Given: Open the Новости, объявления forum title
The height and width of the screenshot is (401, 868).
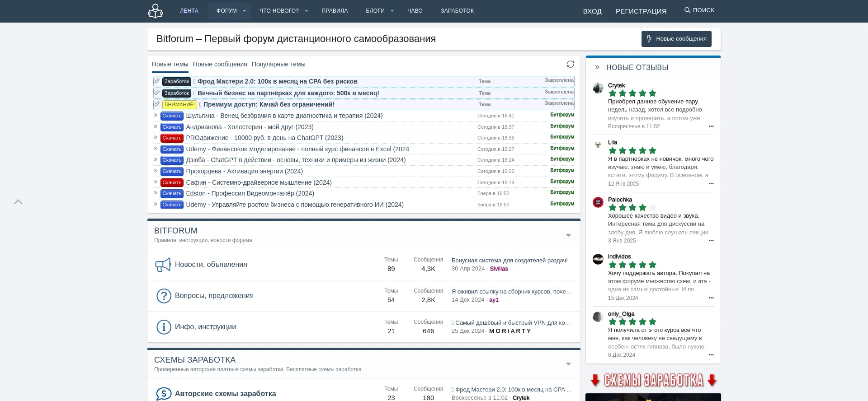Looking at the screenshot, I should pos(211,265).
